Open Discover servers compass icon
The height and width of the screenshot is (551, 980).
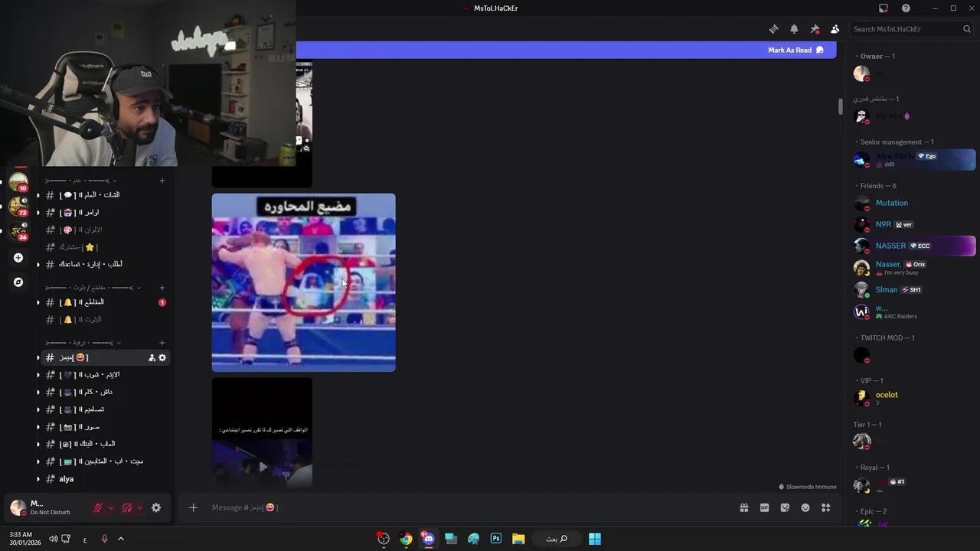18,282
